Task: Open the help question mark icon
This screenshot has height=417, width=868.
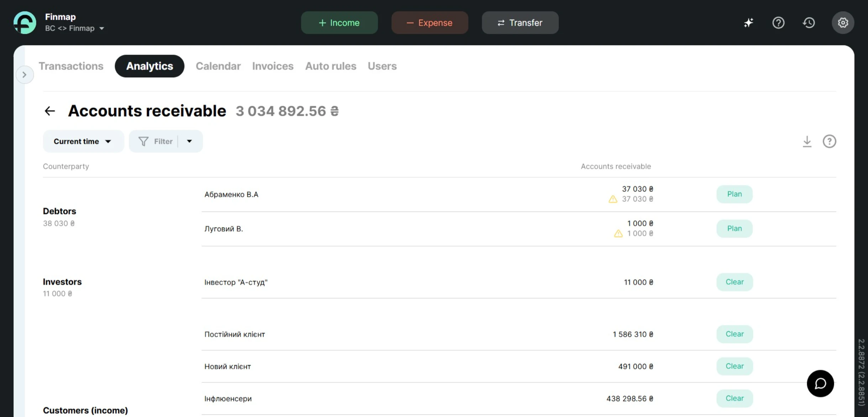Action: click(x=779, y=22)
